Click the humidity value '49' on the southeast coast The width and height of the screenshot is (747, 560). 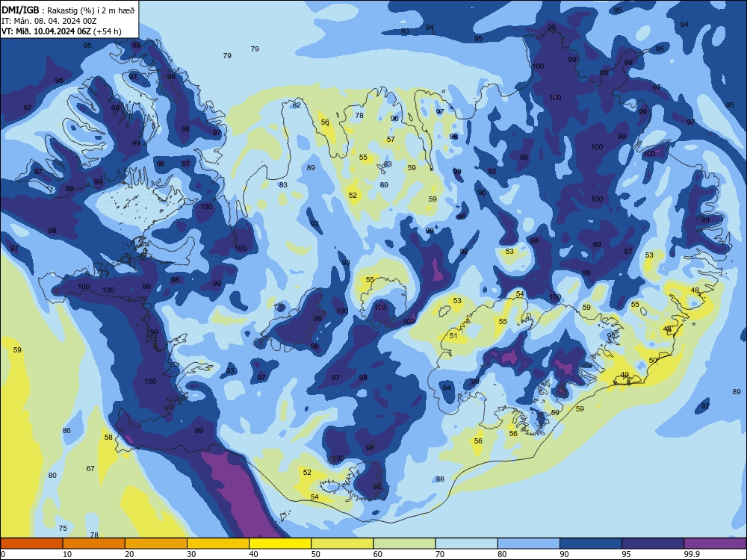pos(624,374)
